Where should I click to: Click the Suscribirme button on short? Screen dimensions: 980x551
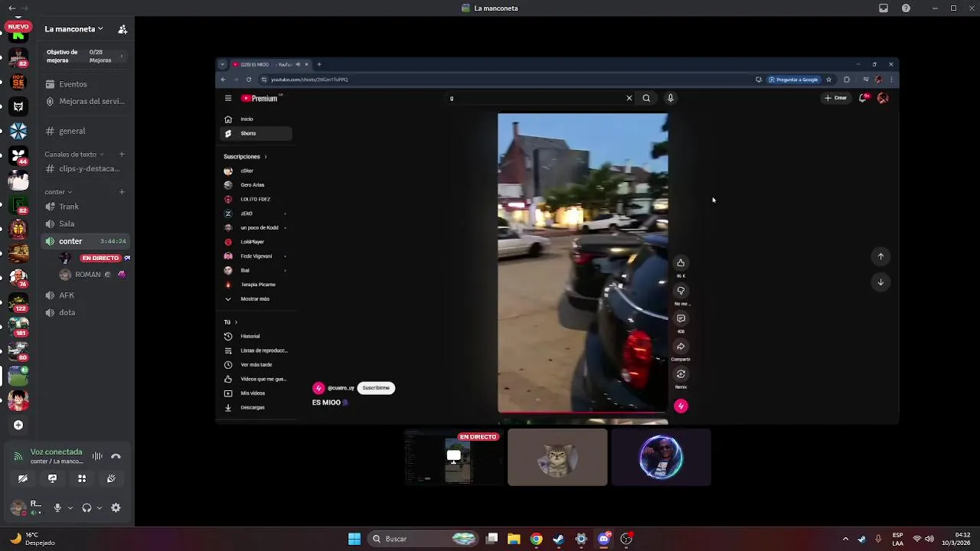tap(376, 388)
